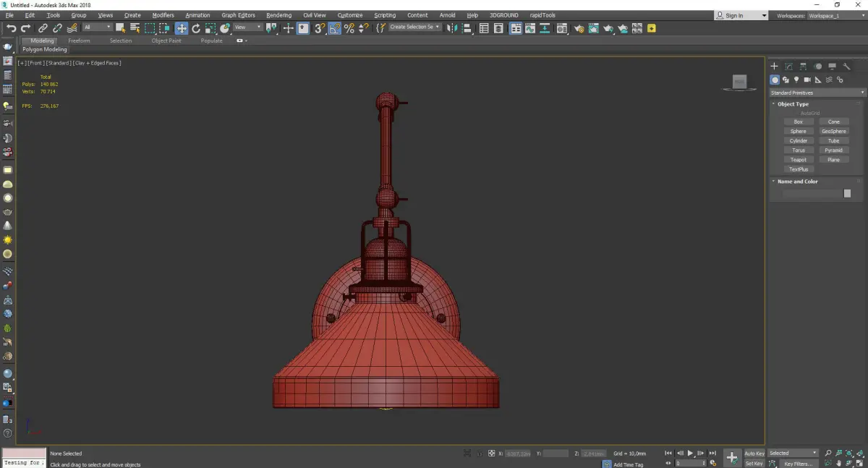Open the Rendering menu
The height and width of the screenshot is (468, 868).
click(278, 15)
